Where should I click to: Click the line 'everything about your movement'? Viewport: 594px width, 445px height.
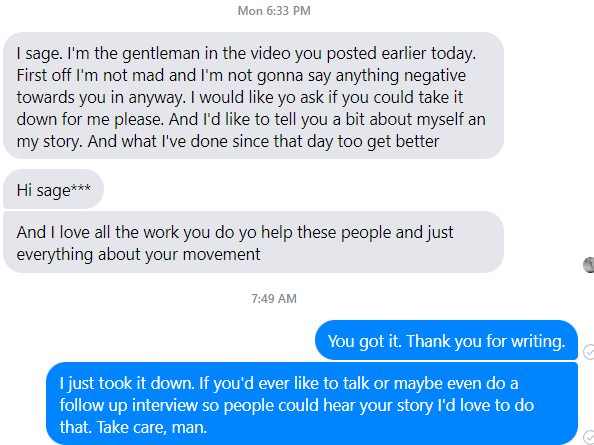[x=138, y=254]
